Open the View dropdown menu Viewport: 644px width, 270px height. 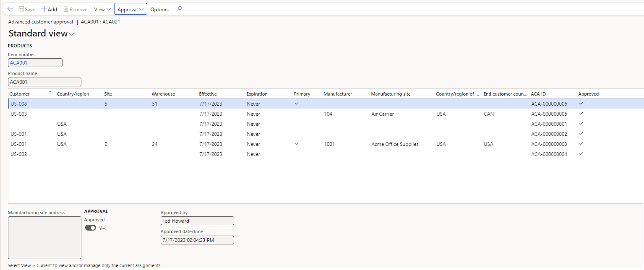tap(102, 9)
